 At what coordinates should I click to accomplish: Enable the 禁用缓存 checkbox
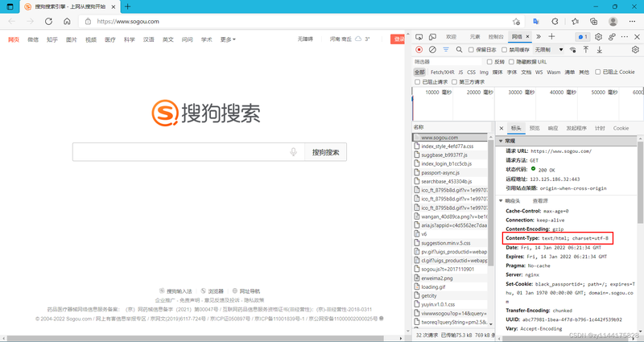[505, 50]
